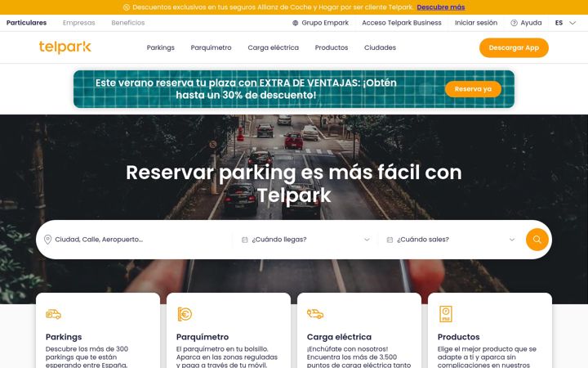The image size is (588, 368).
Task: Open the ¿Cuándo llegas? date dropdown
Action: click(306, 240)
